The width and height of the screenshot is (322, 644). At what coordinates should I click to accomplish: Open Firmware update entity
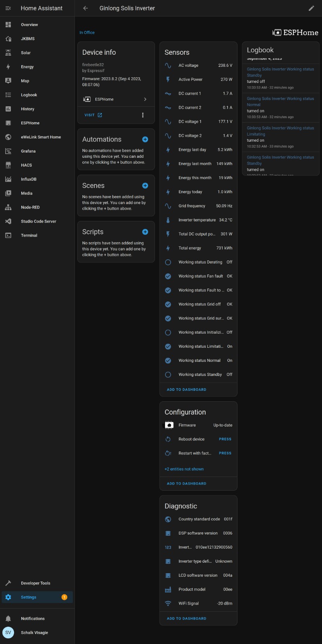pyautogui.click(x=198, y=425)
